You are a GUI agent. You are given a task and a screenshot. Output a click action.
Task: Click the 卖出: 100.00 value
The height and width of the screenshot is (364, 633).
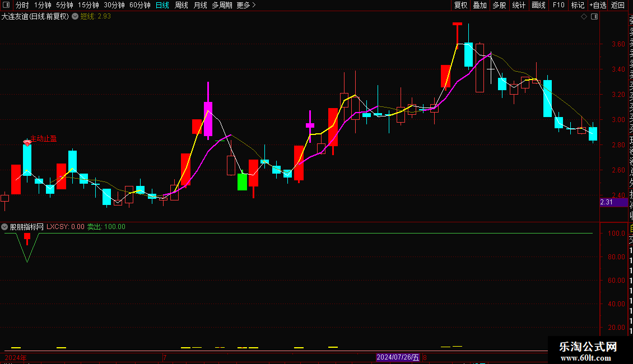(106, 227)
